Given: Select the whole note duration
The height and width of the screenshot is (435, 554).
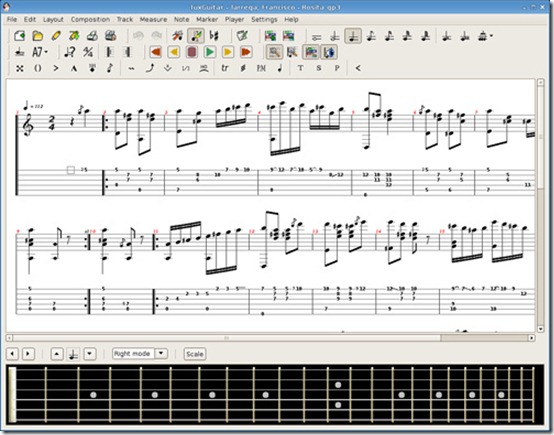Looking at the screenshot, I should [317, 36].
